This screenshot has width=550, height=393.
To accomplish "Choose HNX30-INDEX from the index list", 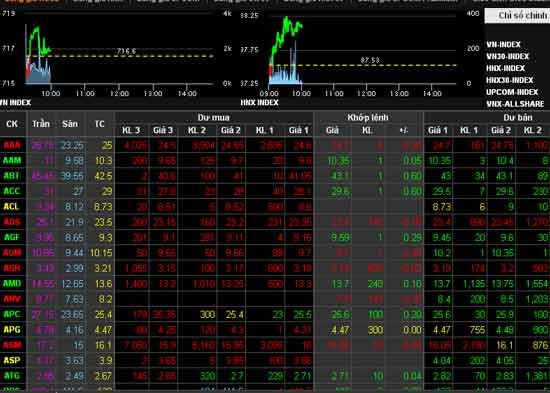I will pyautogui.click(x=509, y=80).
